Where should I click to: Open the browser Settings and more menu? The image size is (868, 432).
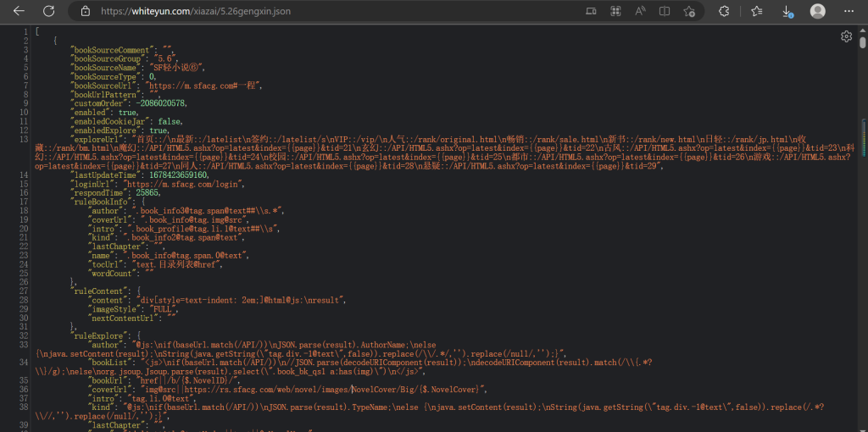[x=849, y=11]
